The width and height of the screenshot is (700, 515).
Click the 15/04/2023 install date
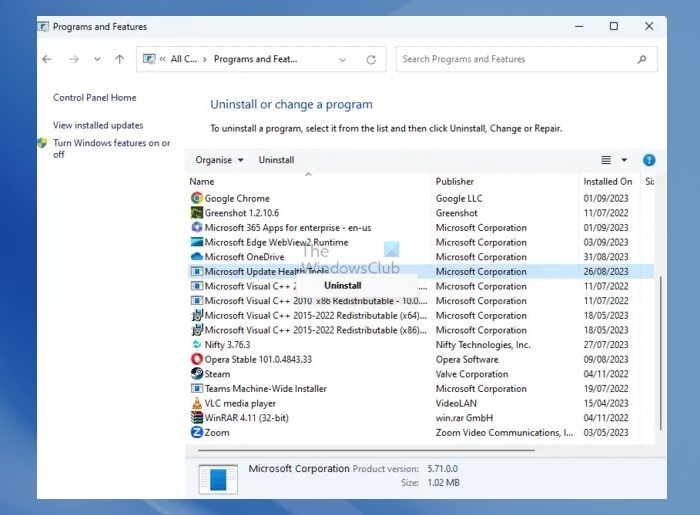point(606,403)
